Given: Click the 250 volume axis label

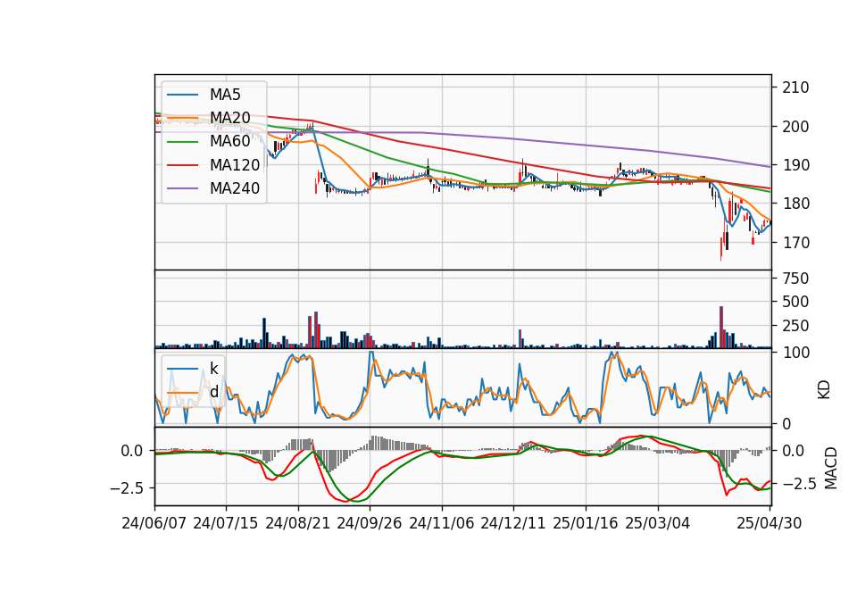Looking at the screenshot, I should click(x=795, y=326).
